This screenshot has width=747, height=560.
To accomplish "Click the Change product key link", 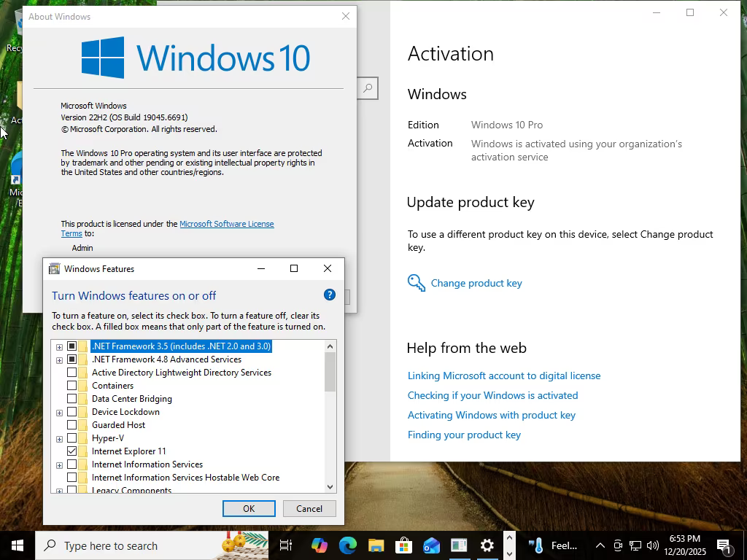I will click(476, 283).
